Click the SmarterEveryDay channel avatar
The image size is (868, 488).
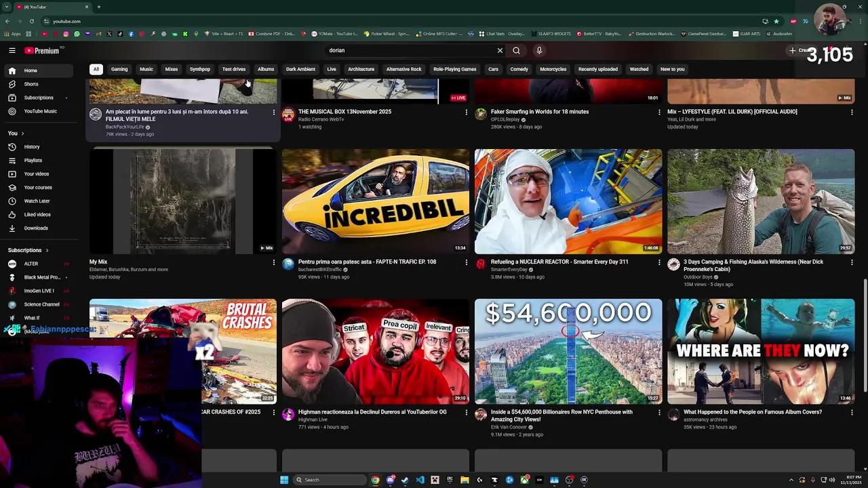481,264
